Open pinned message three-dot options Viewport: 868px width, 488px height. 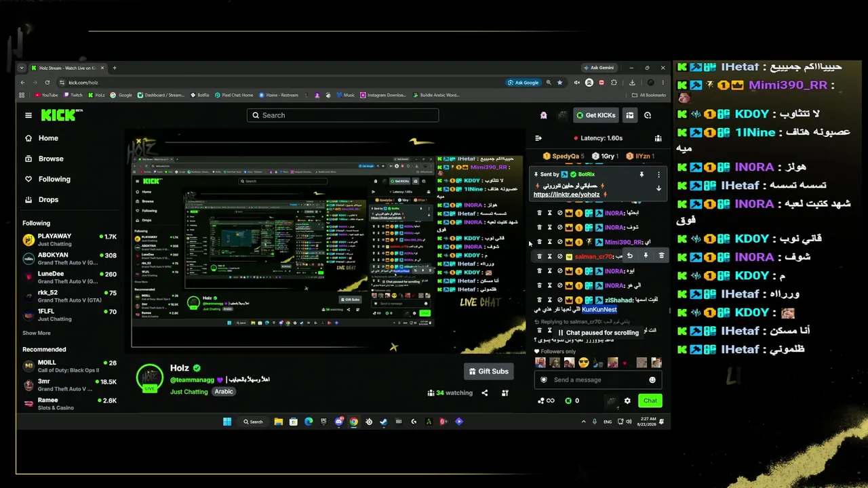pyautogui.click(x=658, y=175)
